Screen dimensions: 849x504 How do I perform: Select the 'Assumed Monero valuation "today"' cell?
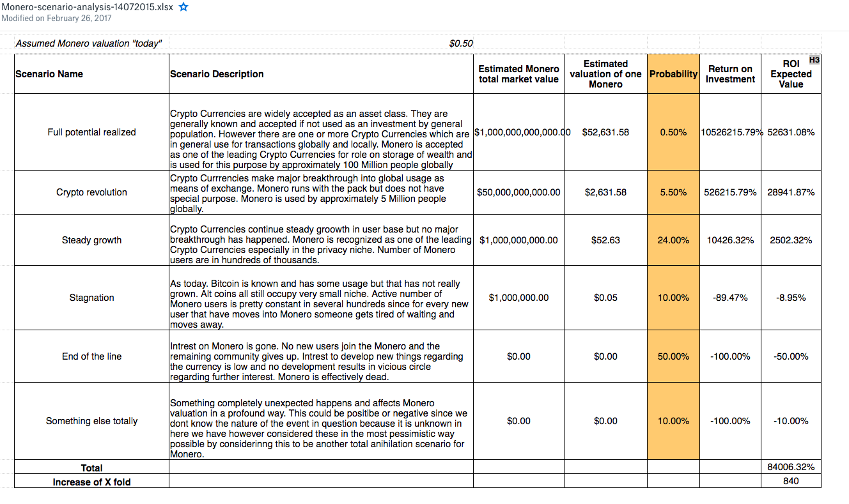[91, 43]
